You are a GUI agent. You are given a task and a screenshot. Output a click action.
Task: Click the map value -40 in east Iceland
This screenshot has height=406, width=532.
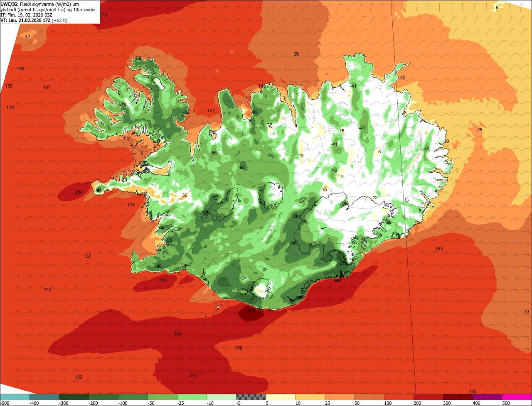click(x=426, y=149)
